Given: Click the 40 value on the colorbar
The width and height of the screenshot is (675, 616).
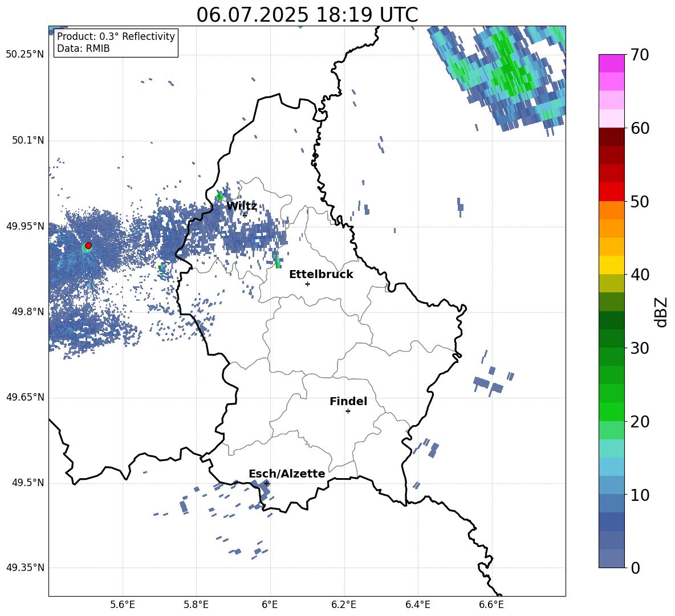Looking at the screenshot, I should (x=640, y=275).
